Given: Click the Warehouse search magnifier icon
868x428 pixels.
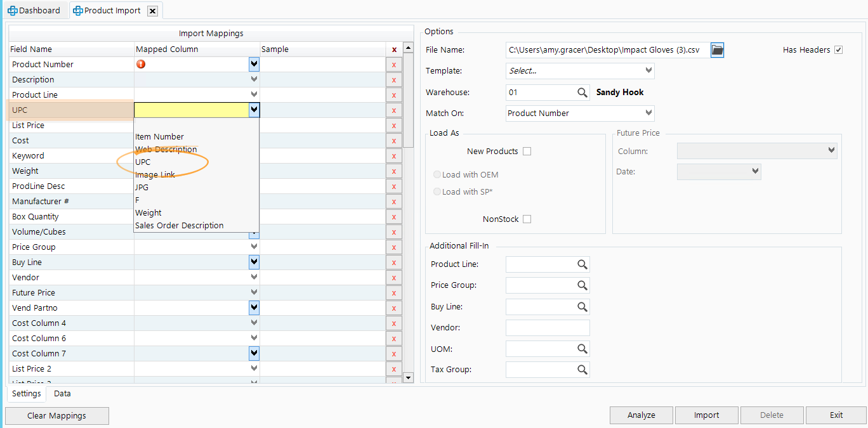Looking at the screenshot, I should pos(582,93).
